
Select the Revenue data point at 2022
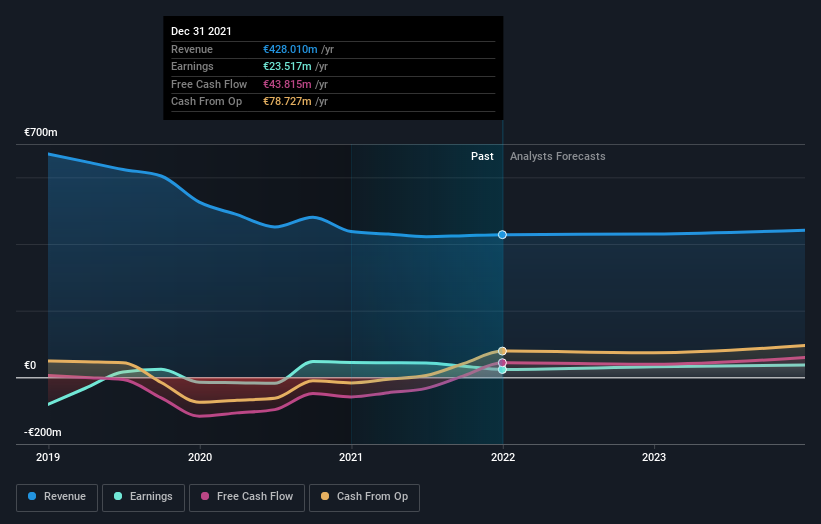[x=502, y=235]
